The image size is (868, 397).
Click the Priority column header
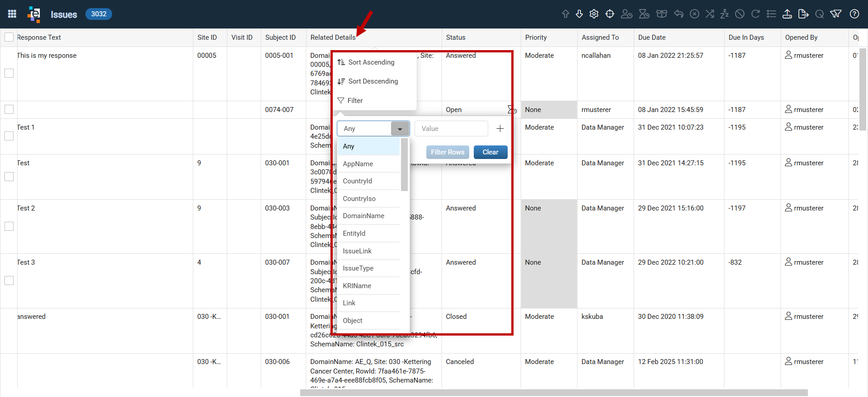click(x=549, y=37)
